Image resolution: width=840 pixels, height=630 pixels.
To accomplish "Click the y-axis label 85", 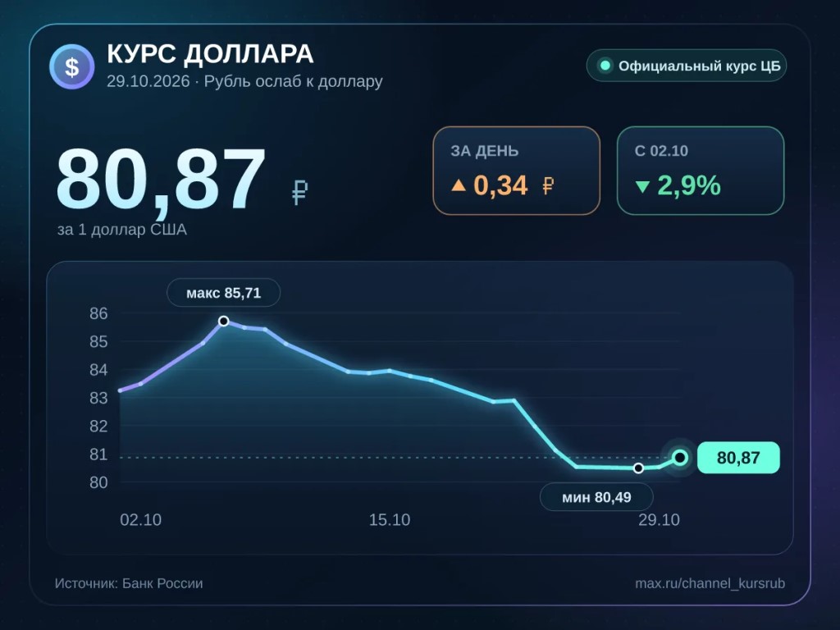I will pos(98,342).
